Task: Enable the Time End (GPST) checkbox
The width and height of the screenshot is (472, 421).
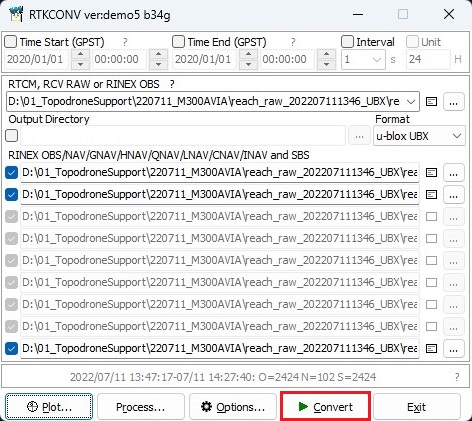Action: tap(178, 42)
